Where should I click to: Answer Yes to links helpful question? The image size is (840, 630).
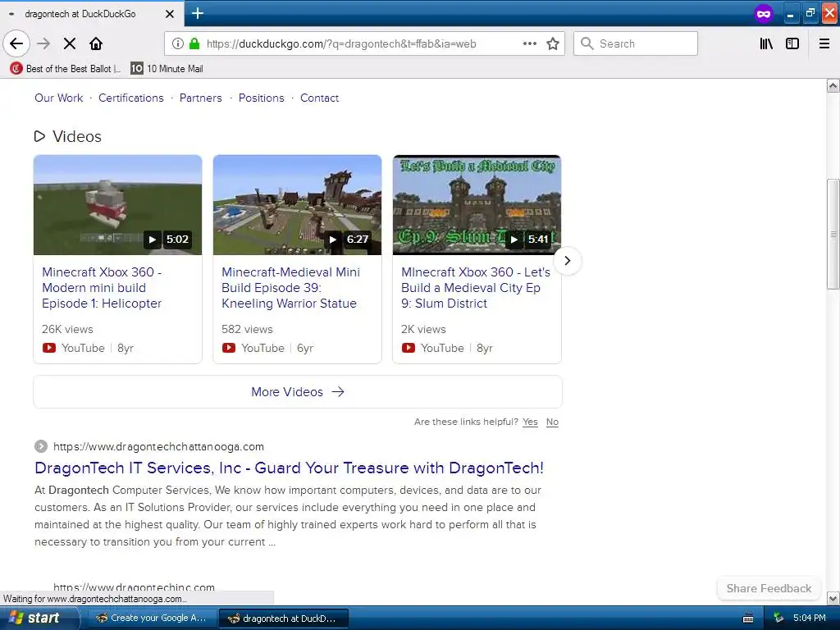click(x=531, y=422)
